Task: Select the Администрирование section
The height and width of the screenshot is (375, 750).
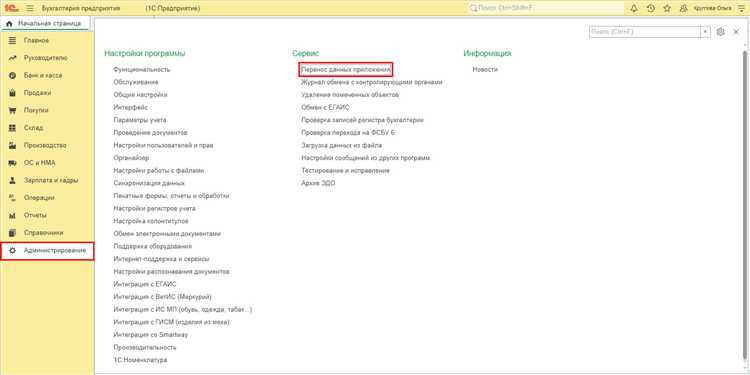Action: [x=48, y=251]
